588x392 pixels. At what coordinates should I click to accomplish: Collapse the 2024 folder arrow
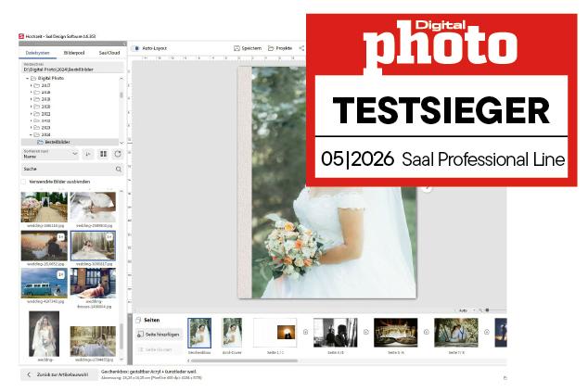coord(32,134)
